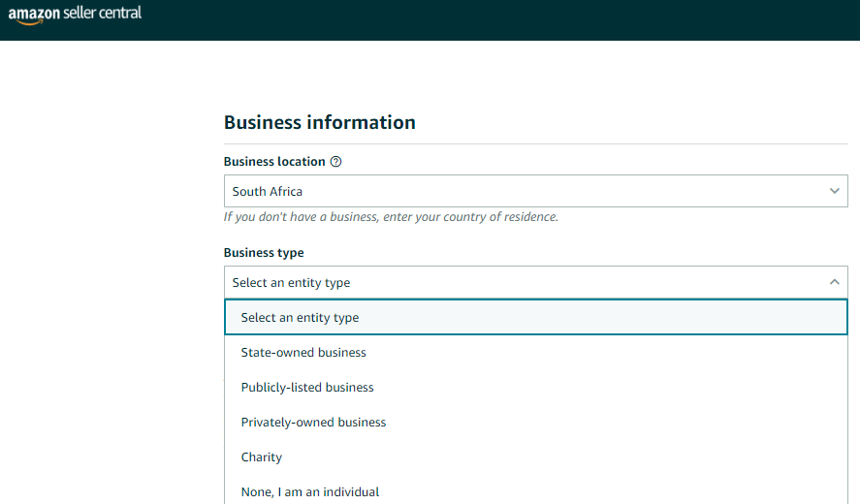Image resolution: width=860 pixels, height=504 pixels.
Task: Click the Business information heading
Action: pos(320,122)
